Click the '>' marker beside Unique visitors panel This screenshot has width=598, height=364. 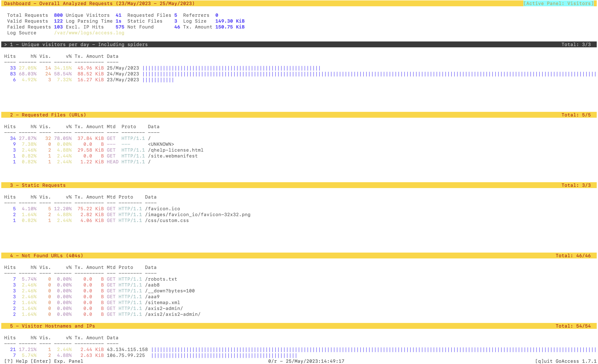6,44
